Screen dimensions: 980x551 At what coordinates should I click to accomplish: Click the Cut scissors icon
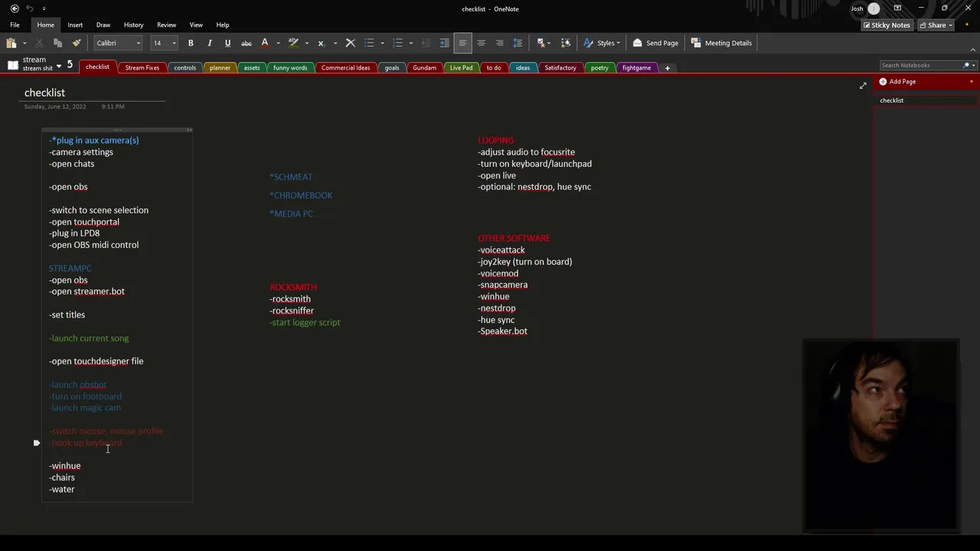39,43
